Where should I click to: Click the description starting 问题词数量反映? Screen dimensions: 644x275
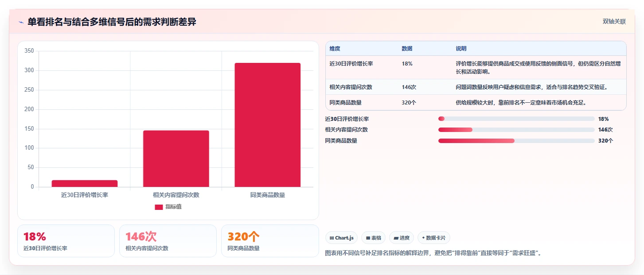(x=531, y=87)
